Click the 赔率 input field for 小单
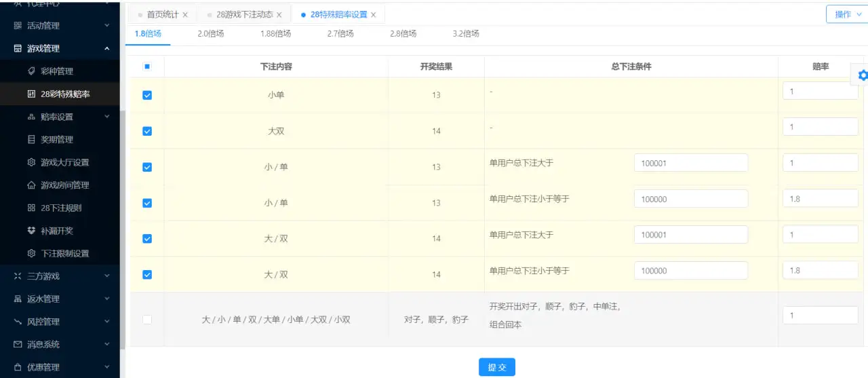 [820, 91]
